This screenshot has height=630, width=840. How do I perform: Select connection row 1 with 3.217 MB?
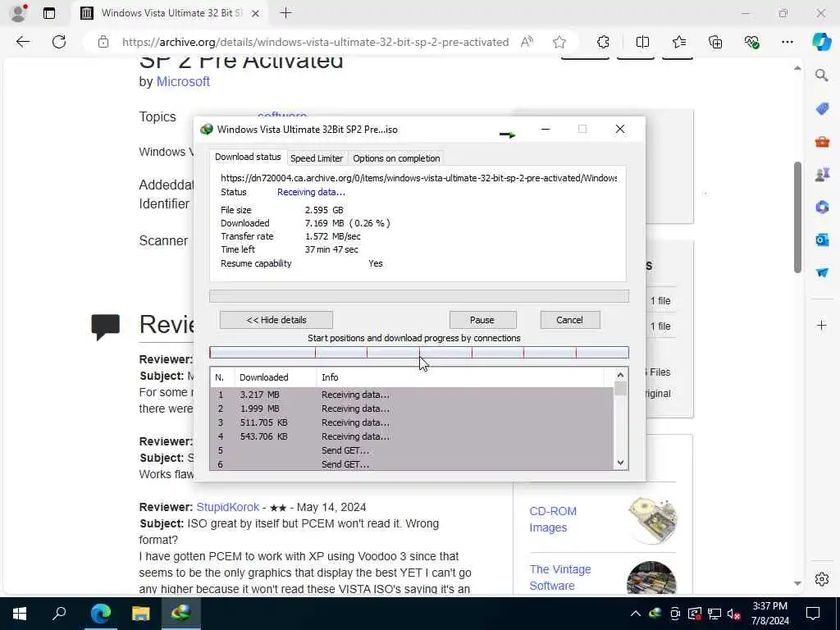pos(412,395)
